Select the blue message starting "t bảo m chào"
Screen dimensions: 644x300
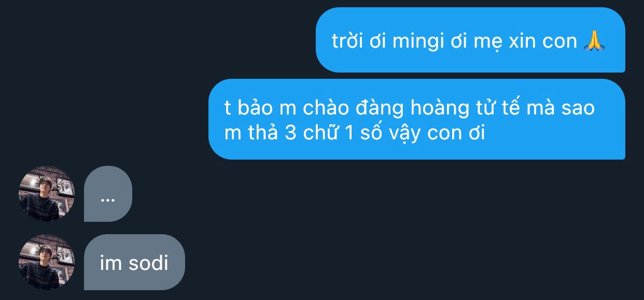(x=417, y=119)
